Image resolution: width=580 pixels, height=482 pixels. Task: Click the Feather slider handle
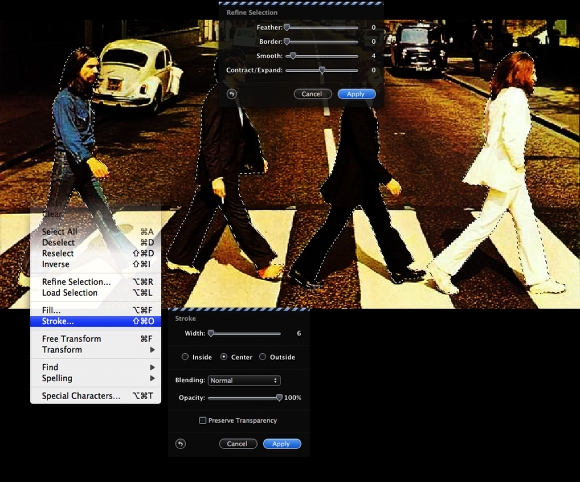pos(287,27)
